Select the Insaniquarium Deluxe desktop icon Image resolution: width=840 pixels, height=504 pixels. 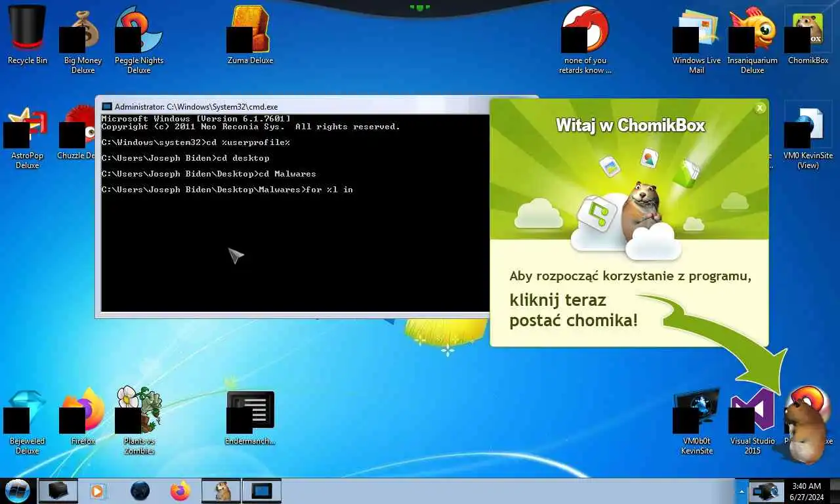(x=752, y=39)
